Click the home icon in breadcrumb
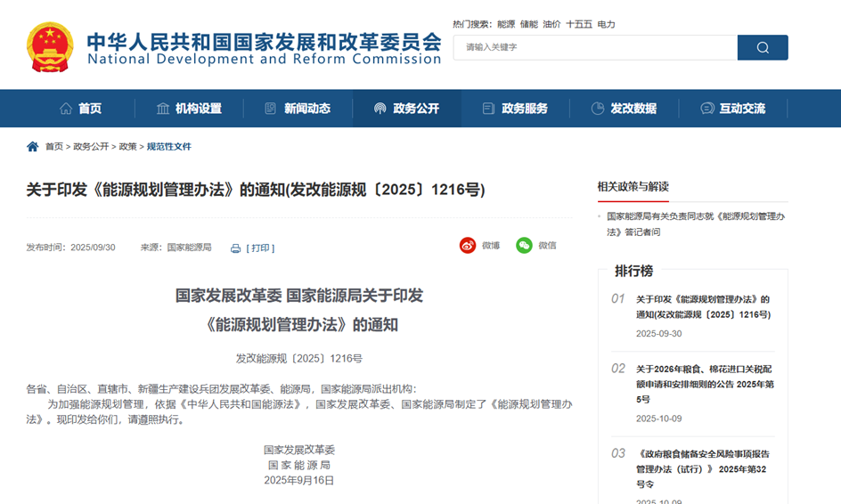Screen dimensions: 841x504 [33, 147]
